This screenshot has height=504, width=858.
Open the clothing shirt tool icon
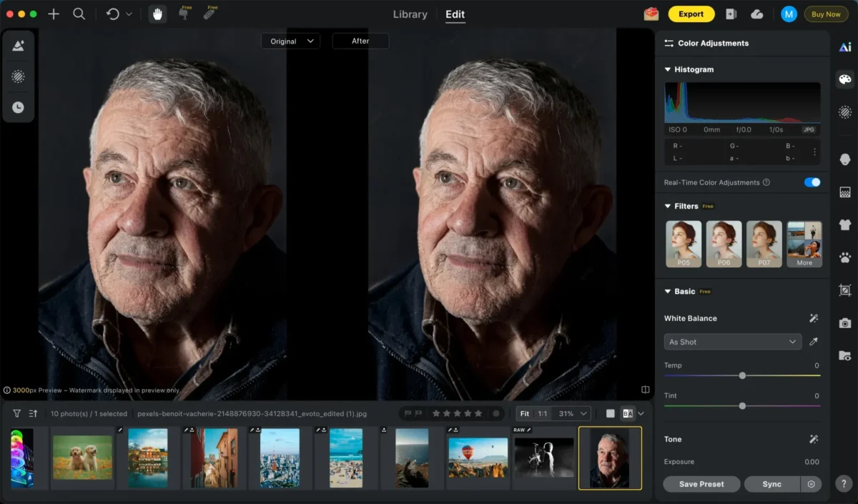pyautogui.click(x=845, y=224)
